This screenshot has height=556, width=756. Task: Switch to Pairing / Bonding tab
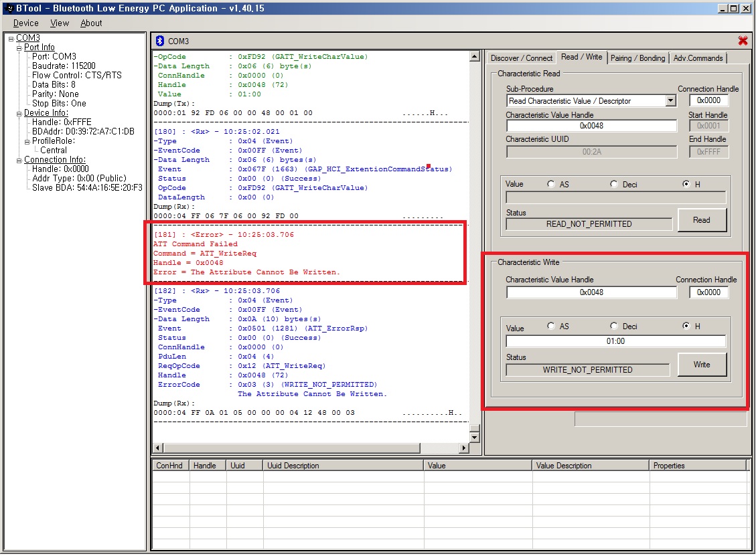(x=637, y=58)
